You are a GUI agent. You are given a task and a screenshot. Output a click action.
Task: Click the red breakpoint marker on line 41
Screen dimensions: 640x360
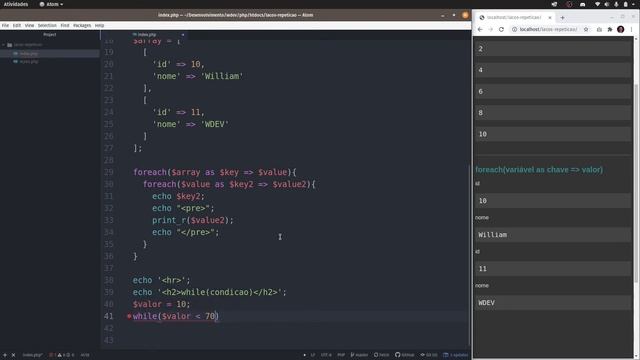129,316
